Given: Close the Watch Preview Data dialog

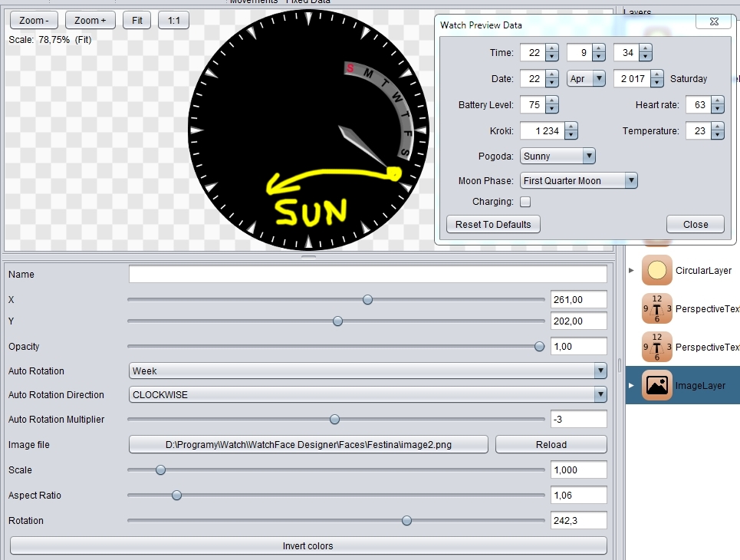Looking at the screenshot, I should tap(696, 224).
